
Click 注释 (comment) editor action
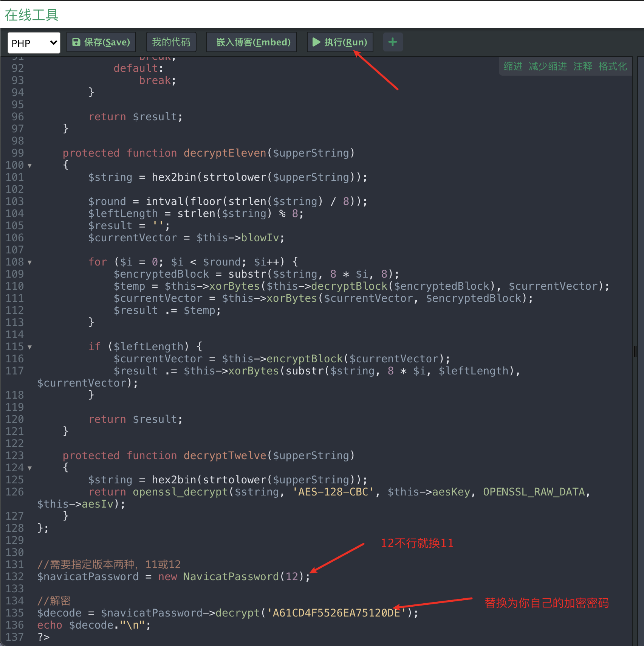(x=583, y=67)
